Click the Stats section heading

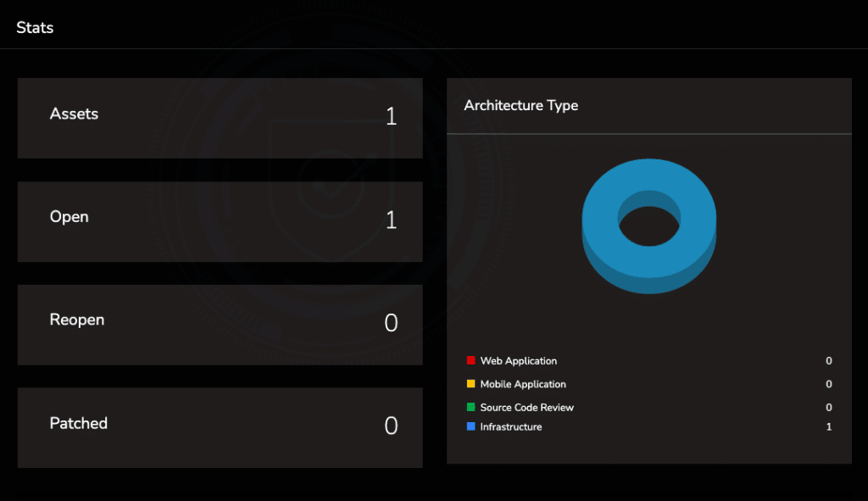click(x=35, y=28)
